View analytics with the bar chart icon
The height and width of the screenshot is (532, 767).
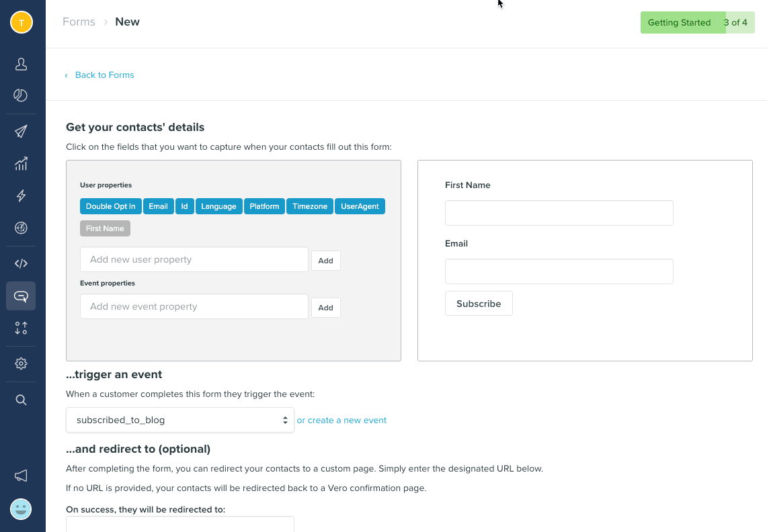point(21,163)
